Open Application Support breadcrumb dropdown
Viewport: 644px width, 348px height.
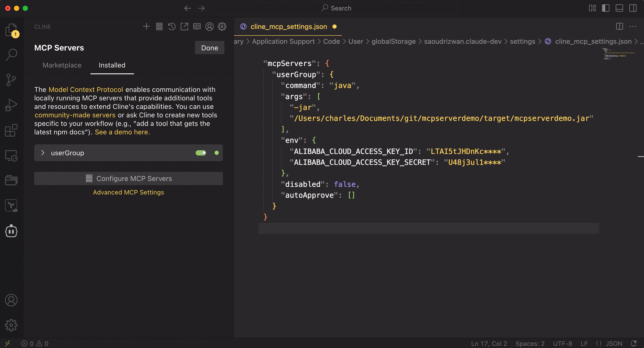click(x=283, y=41)
